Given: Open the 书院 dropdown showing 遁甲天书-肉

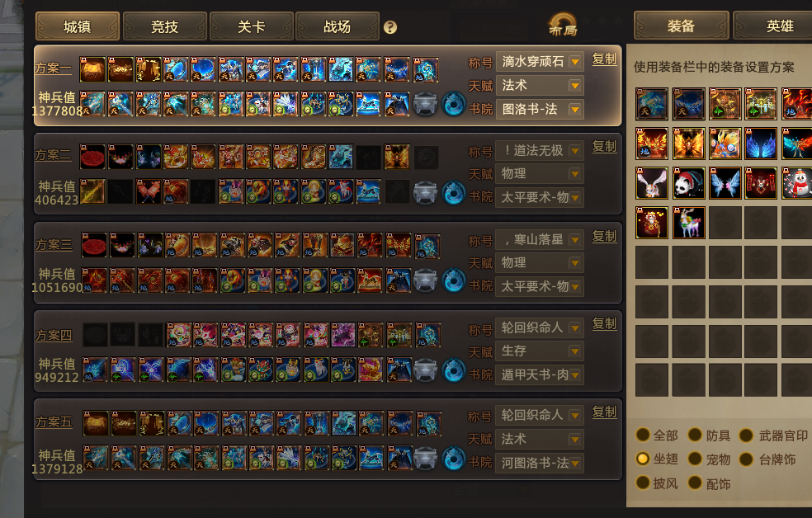Looking at the screenshot, I should pyautogui.click(x=540, y=375).
